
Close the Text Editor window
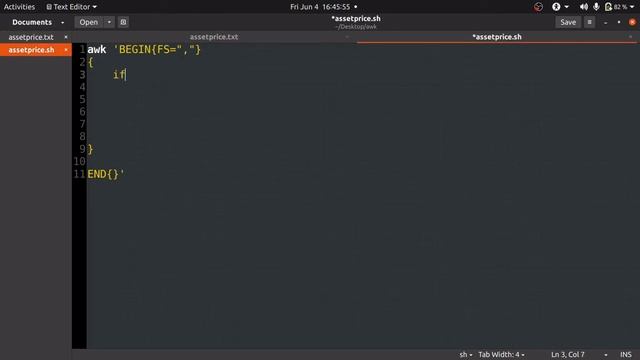point(632,22)
